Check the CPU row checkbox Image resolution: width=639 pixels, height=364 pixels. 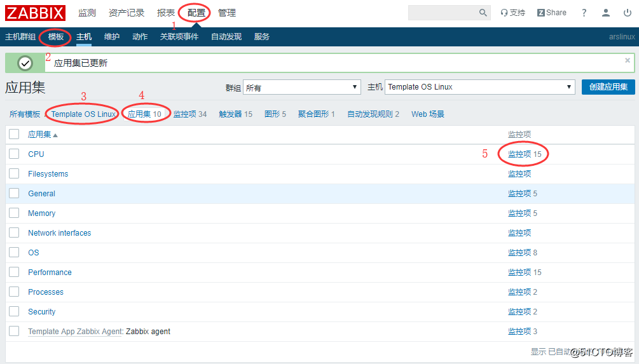point(14,154)
